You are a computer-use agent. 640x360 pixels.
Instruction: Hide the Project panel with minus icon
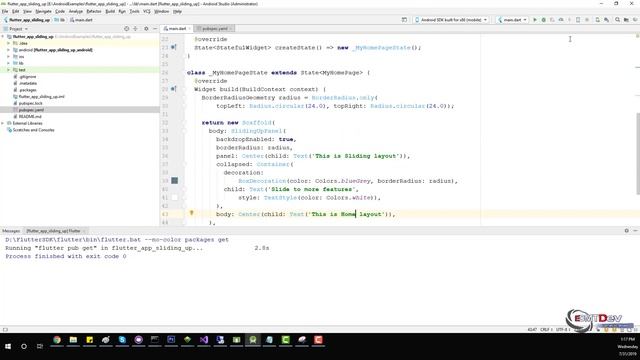pos(155,29)
